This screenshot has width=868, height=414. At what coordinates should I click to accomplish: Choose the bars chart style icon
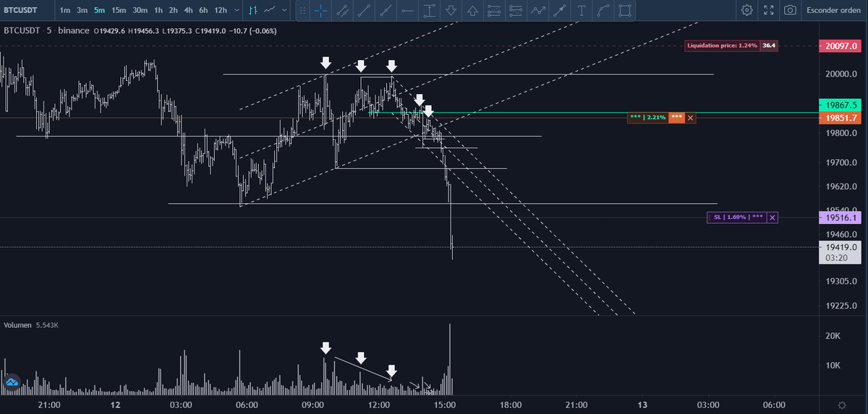pyautogui.click(x=252, y=10)
